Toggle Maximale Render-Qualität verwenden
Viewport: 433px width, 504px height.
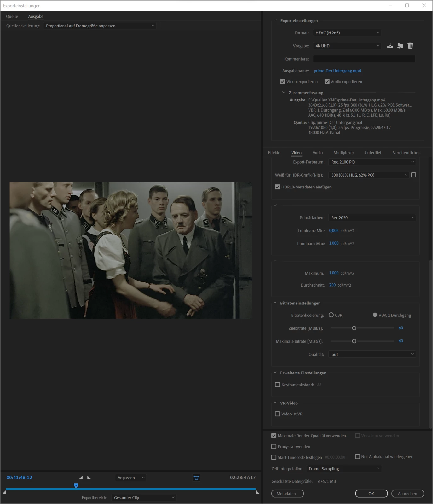point(274,436)
